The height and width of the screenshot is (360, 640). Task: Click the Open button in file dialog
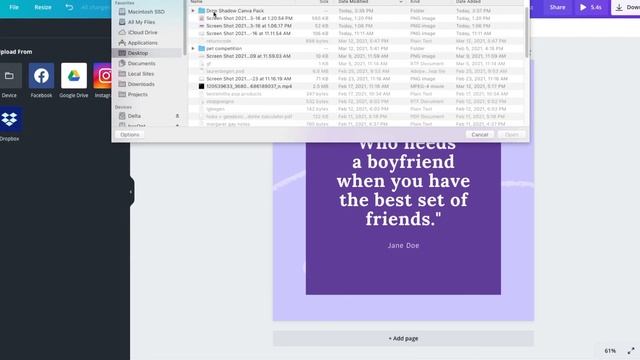pyautogui.click(x=511, y=135)
